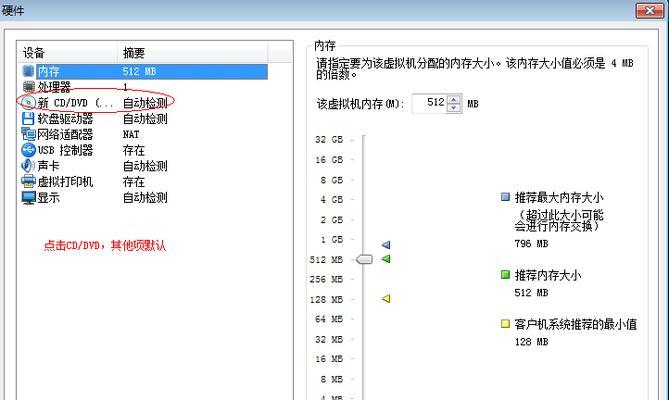Click the 4 GB slider label
This screenshot has width=669, height=400.
click(x=332, y=200)
